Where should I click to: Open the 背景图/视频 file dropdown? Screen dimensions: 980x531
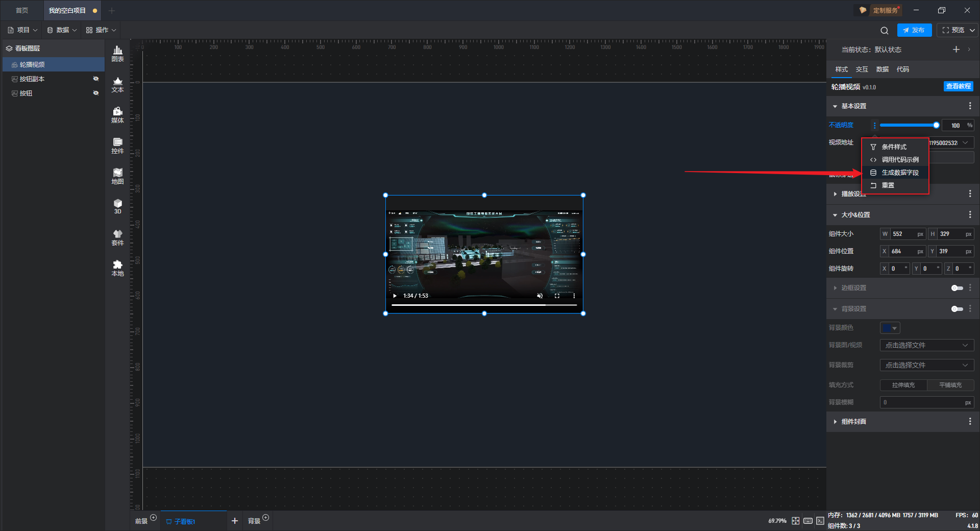(x=926, y=345)
